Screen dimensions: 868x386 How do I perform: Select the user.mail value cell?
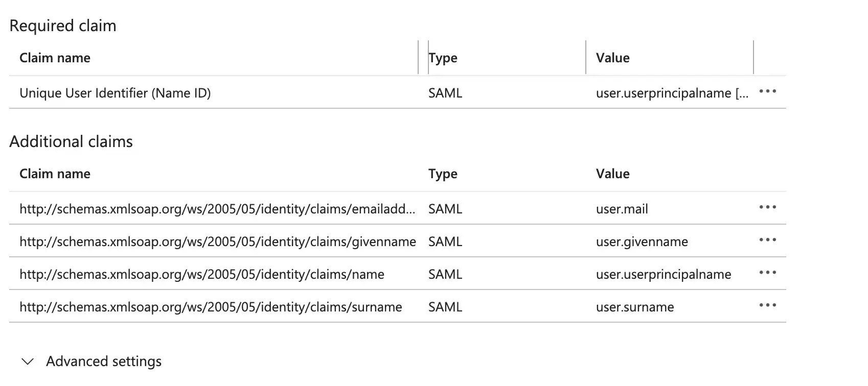[x=622, y=209]
